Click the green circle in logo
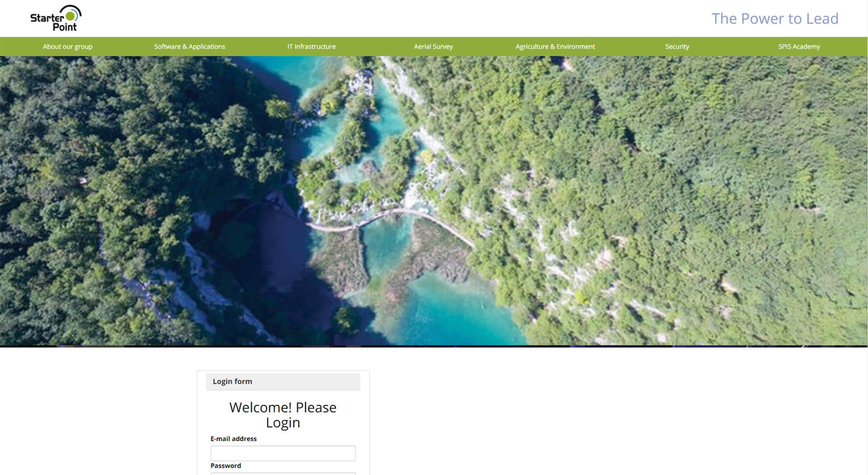This screenshot has width=868, height=475. point(70,16)
